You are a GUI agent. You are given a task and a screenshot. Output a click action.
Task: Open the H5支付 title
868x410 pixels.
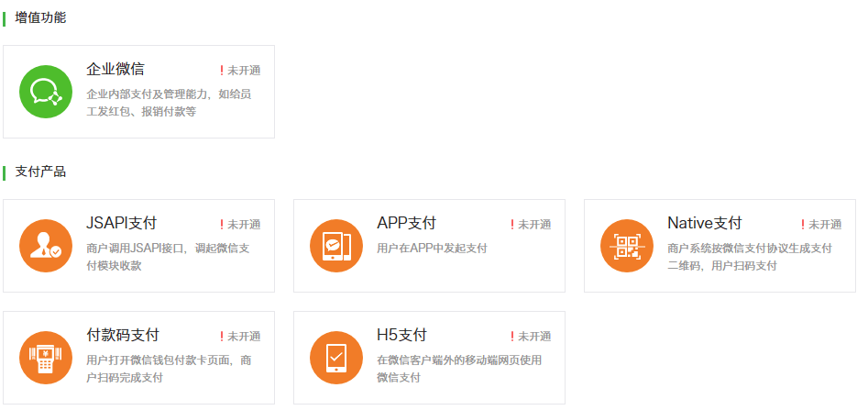[401, 335]
